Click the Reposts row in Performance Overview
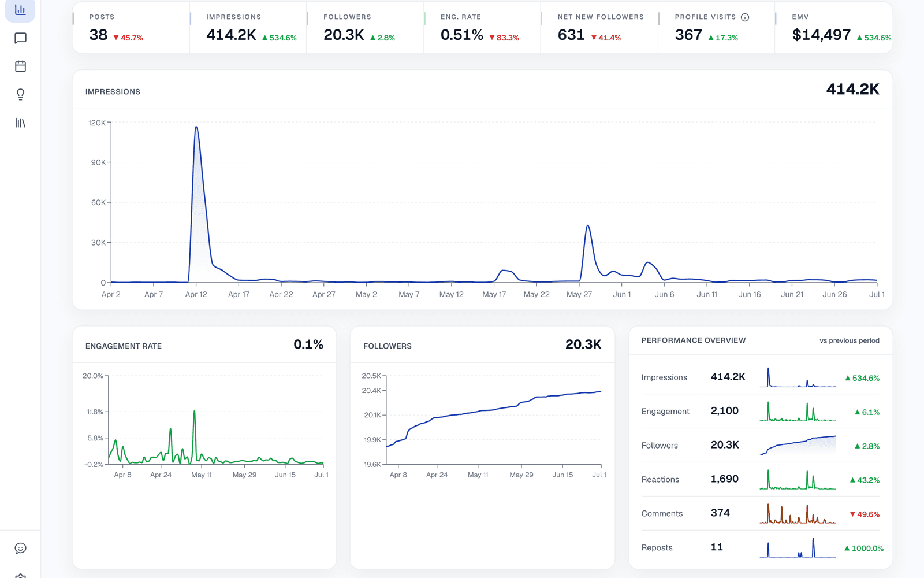The image size is (924, 578). 761,547
